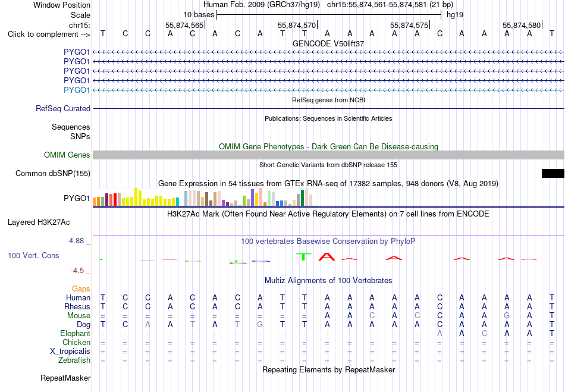The image size is (565, 392).
Task: Select the Rhesus alignment row label
Action: (77, 306)
